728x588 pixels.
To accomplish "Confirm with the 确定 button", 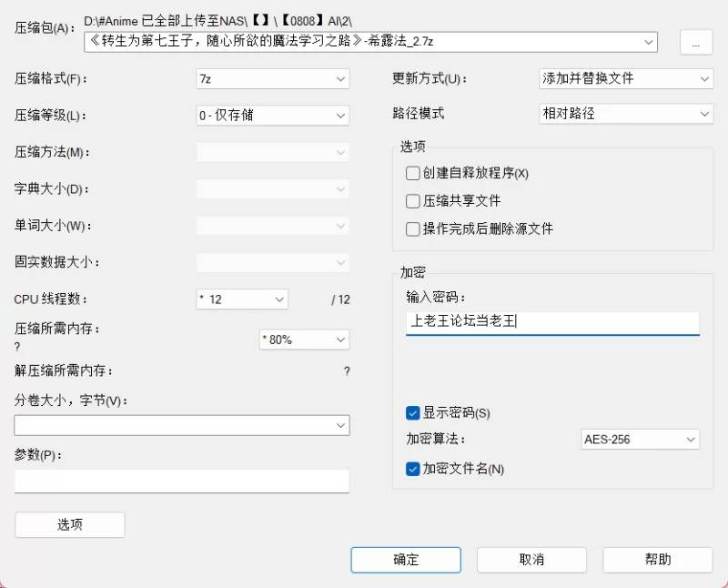I will pyautogui.click(x=406, y=560).
